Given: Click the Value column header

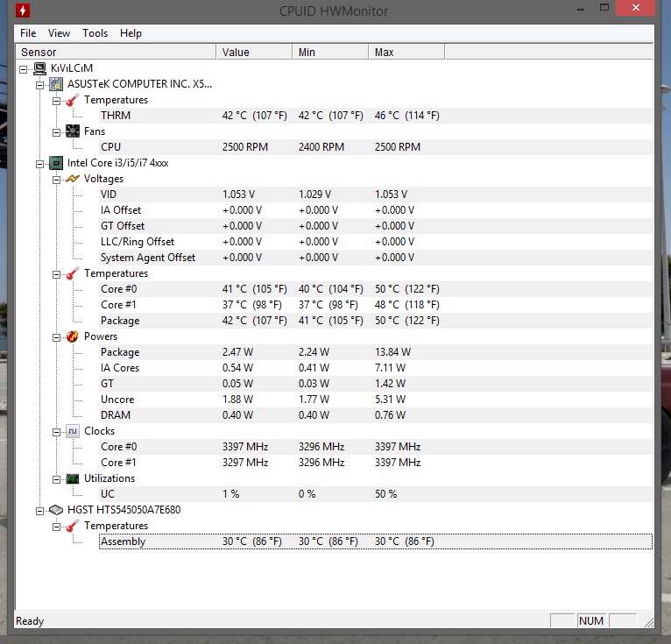Looking at the screenshot, I should (254, 52).
